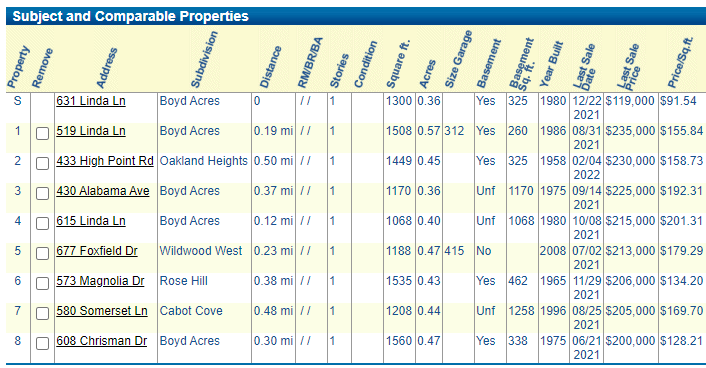
Task: Click the Remove column header
Action: (x=42, y=68)
